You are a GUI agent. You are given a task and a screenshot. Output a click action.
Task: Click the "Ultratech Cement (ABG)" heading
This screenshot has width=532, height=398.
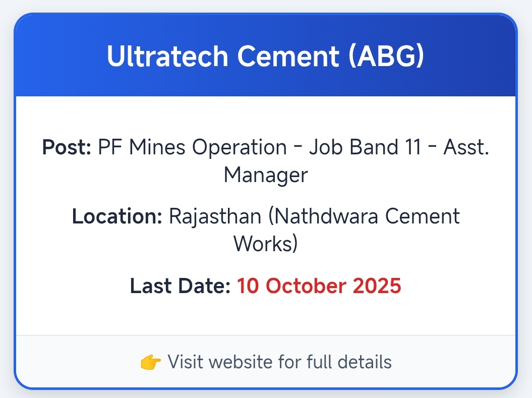266,56
